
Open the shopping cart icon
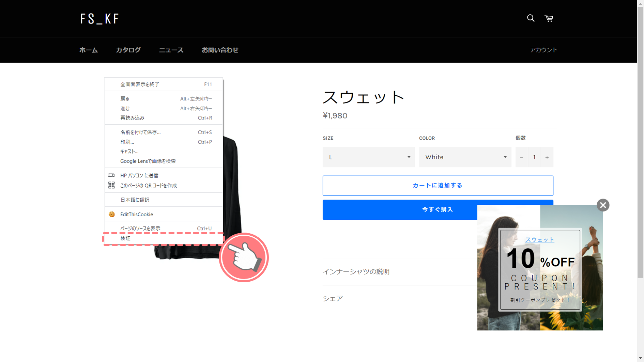click(549, 18)
